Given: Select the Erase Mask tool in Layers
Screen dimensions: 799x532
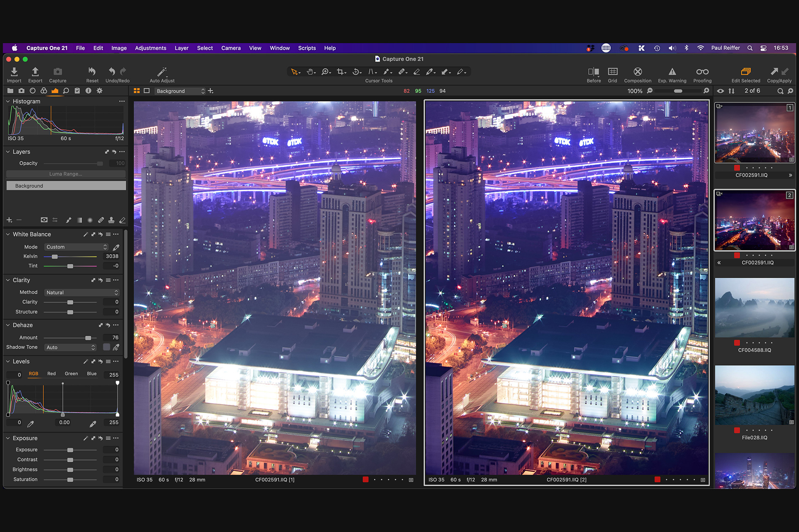Looking at the screenshot, I should click(122, 220).
